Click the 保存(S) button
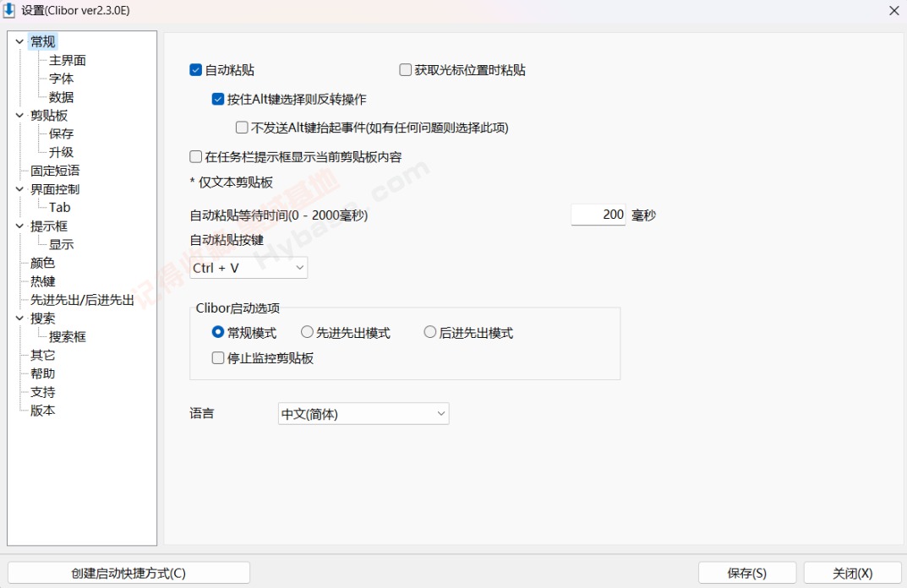This screenshot has width=907, height=588. (x=746, y=573)
